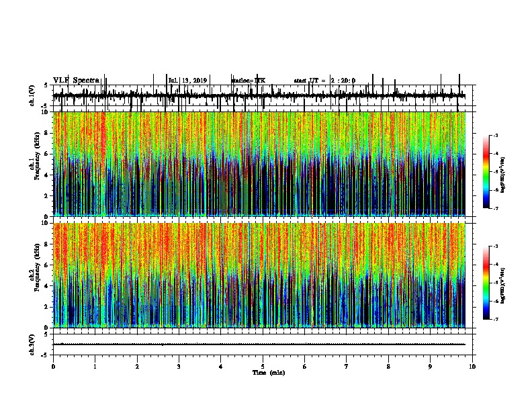Click the ch.1 spectrogram color scale bar
Viewport: 532px width, 411px height.
[x=486, y=172]
